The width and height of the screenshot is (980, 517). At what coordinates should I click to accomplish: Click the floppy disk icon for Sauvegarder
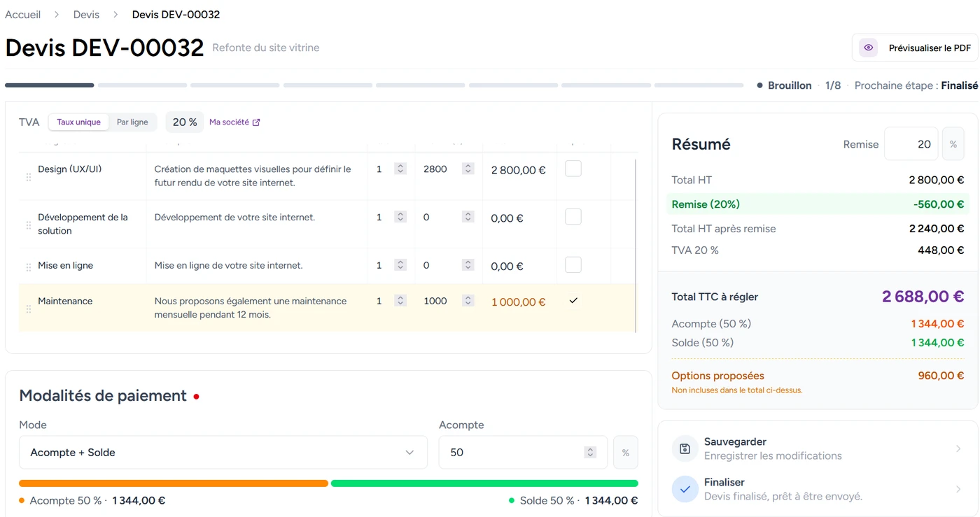coord(685,449)
